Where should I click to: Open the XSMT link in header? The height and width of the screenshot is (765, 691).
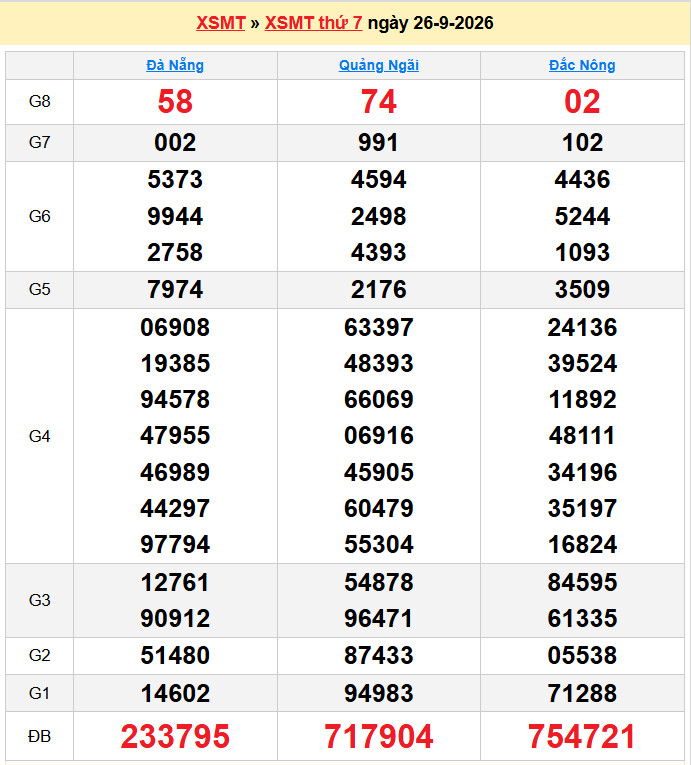pyautogui.click(x=221, y=23)
